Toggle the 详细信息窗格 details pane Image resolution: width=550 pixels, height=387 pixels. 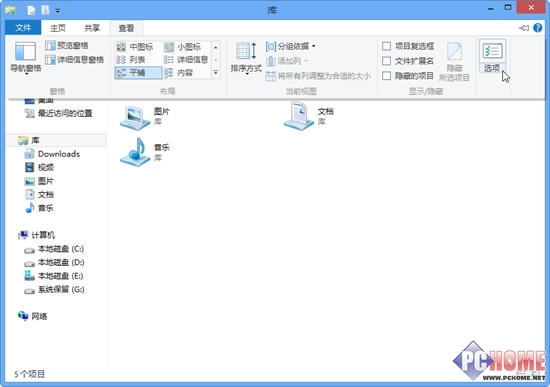(x=74, y=60)
